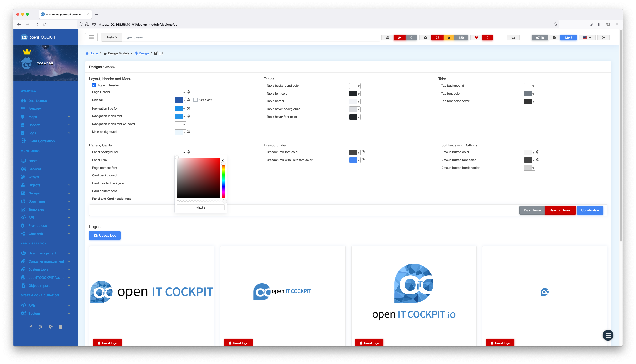This screenshot has width=636, height=364.
Task: Bookmark this page with the star icon
Action: [x=555, y=24]
